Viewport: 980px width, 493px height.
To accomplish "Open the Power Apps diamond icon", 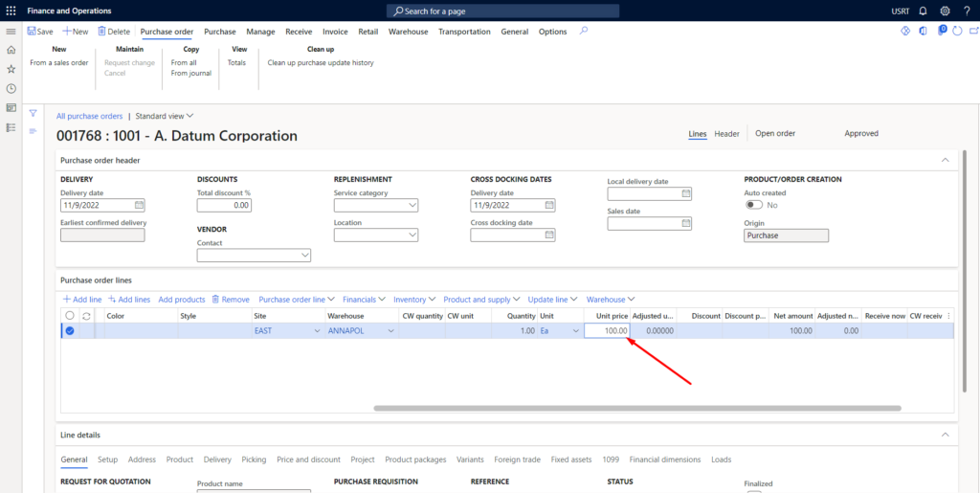I will [x=905, y=31].
